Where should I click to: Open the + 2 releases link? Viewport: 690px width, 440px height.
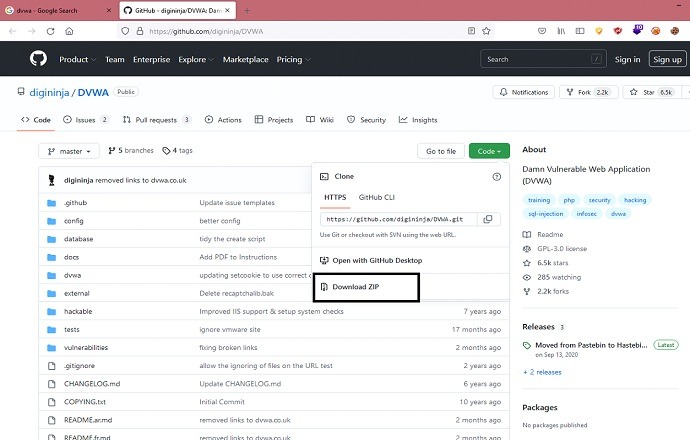click(x=542, y=372)
